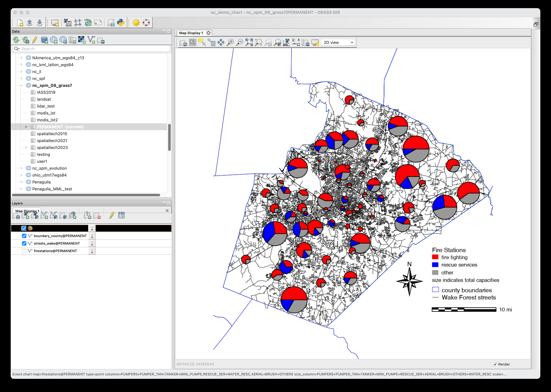The width and height of the screenshot is (551, 392).
Task: Show the firestations@PERMANENT layer
Action: click(24, 251)
